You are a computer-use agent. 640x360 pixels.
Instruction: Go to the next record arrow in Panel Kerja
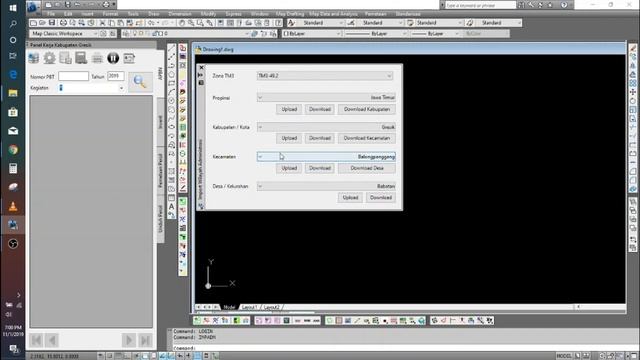point(129,340)
